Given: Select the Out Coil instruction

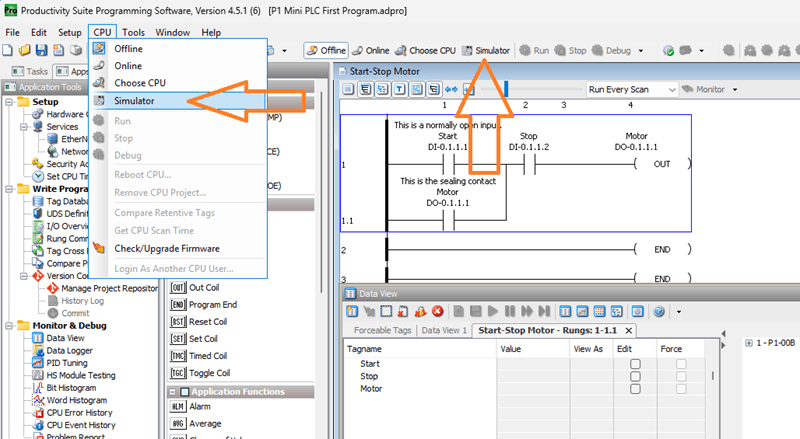Looking at the screenshot, I should [x=195, y=287].
